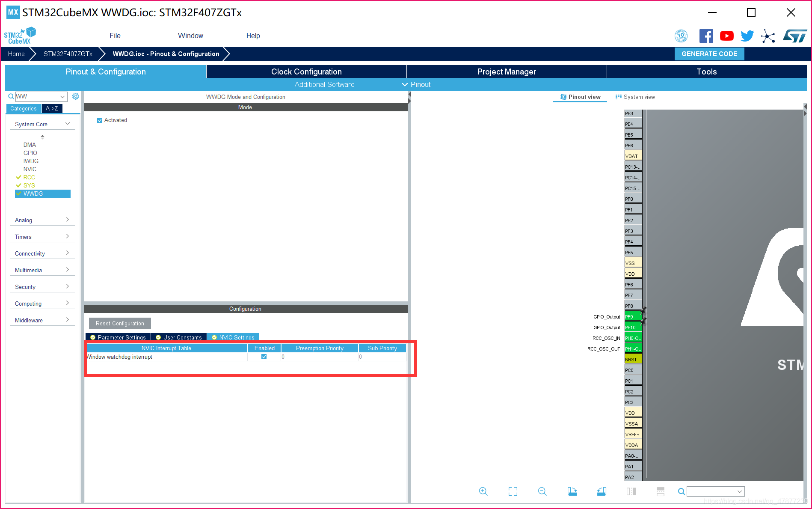Switch to Tools tab
812x509 pixels.
point(707,71)
